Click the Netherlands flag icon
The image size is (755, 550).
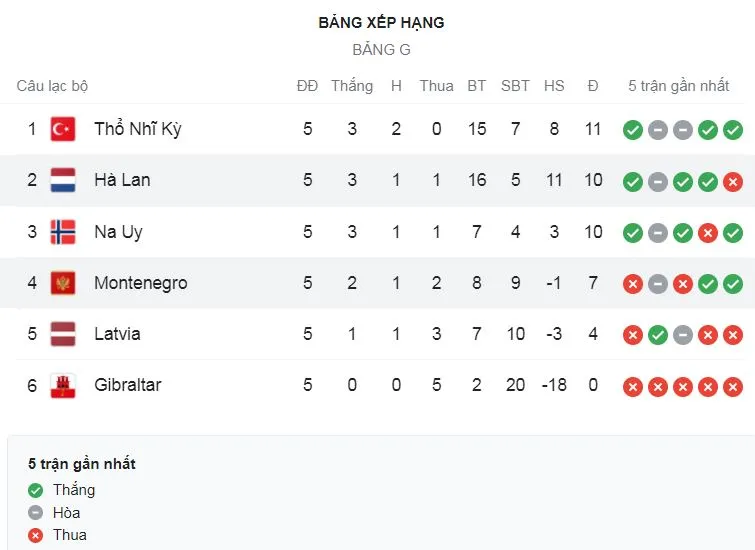[x=63, y=180]
